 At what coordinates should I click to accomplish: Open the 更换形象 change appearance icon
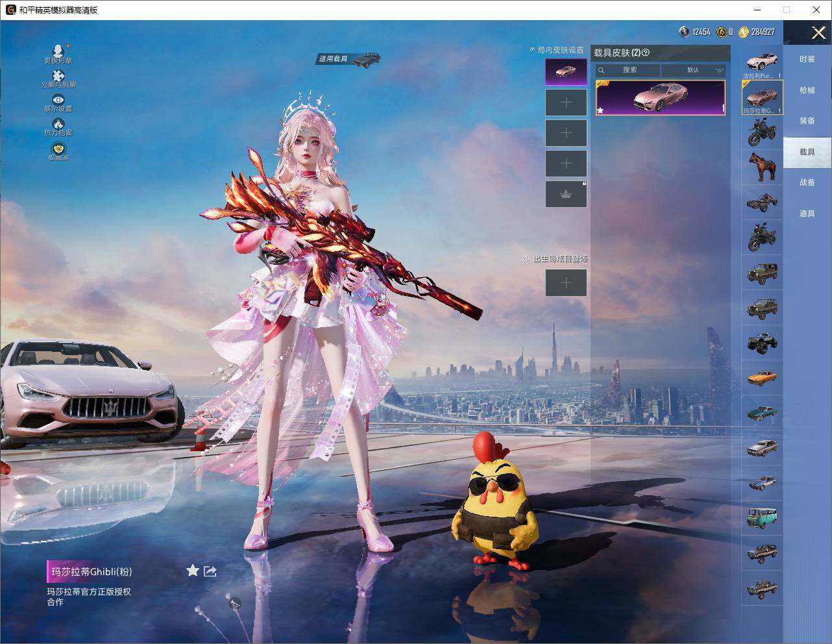click(x=58, y=54)
